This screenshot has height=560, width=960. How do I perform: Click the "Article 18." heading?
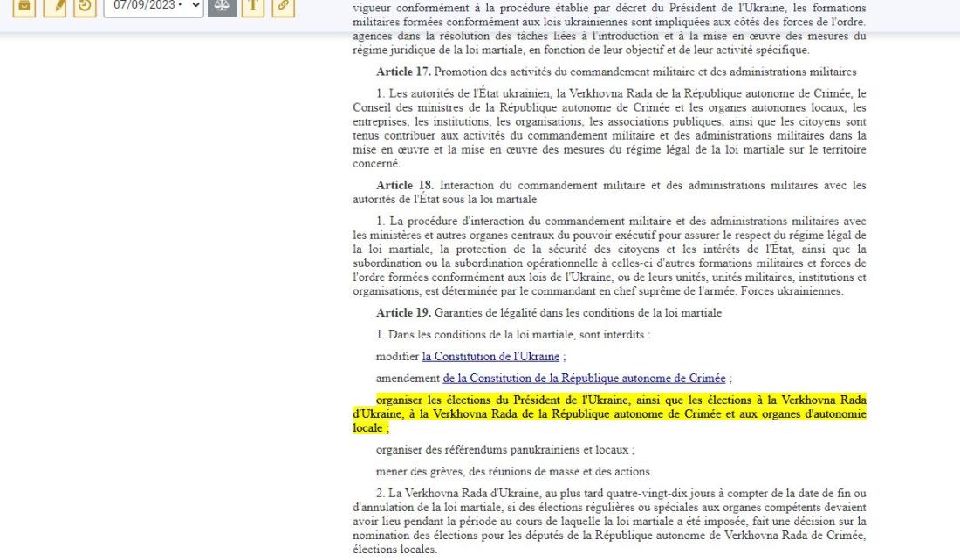click(x=405, y=185)
